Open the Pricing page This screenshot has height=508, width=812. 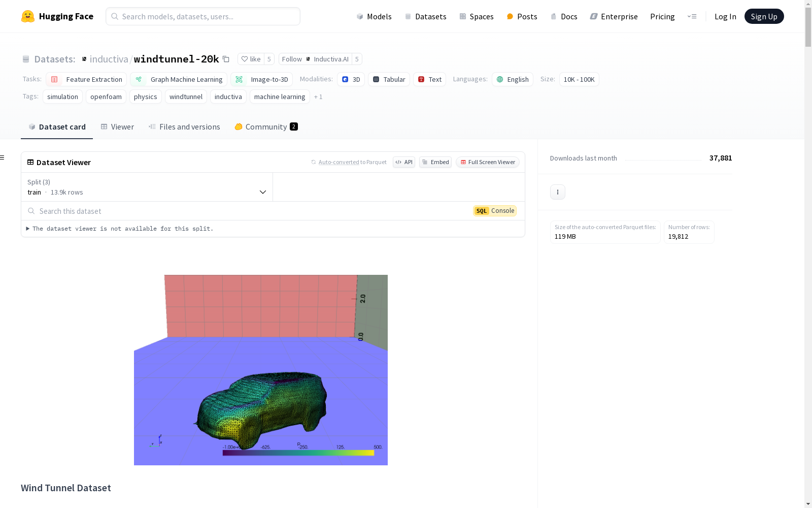662,16
